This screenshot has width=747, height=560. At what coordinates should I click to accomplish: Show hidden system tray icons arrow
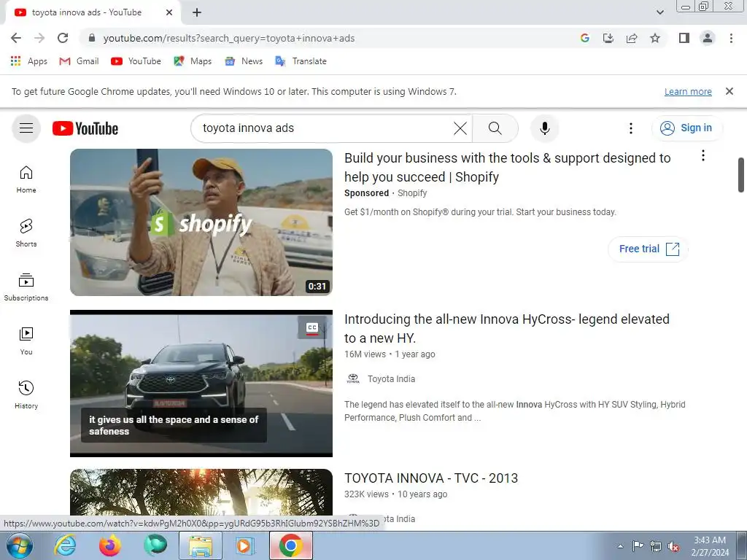click(x=620, y=546)
